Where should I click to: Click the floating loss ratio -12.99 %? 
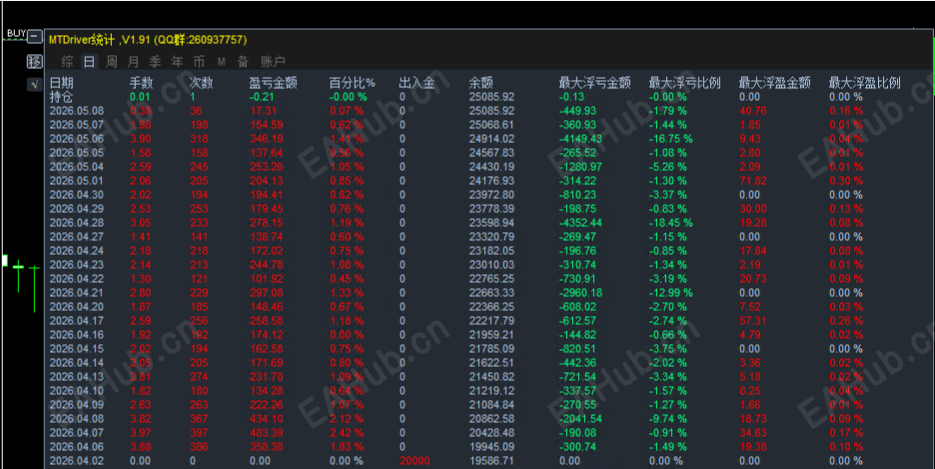point(671,293)
